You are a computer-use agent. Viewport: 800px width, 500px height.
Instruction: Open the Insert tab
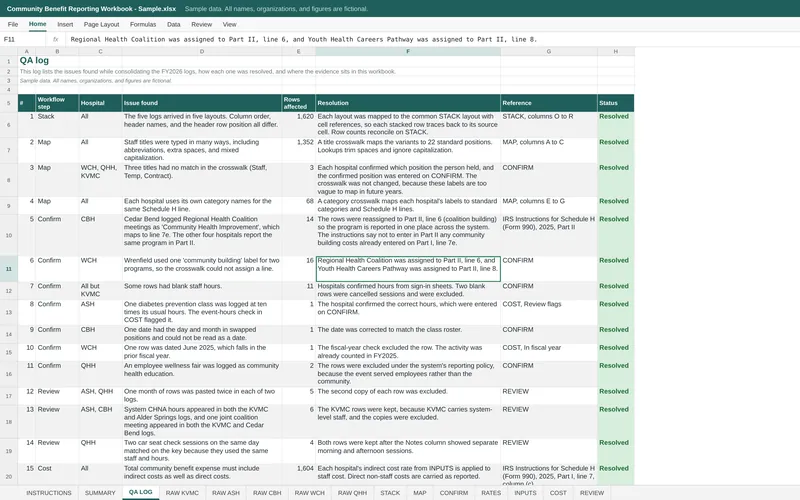pos(65,24)
